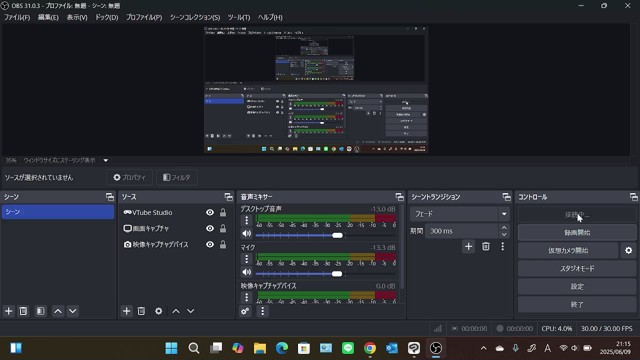The image size is (640, 360).
Task: Add a new source with plus icon
Action: tap(127, 311)
